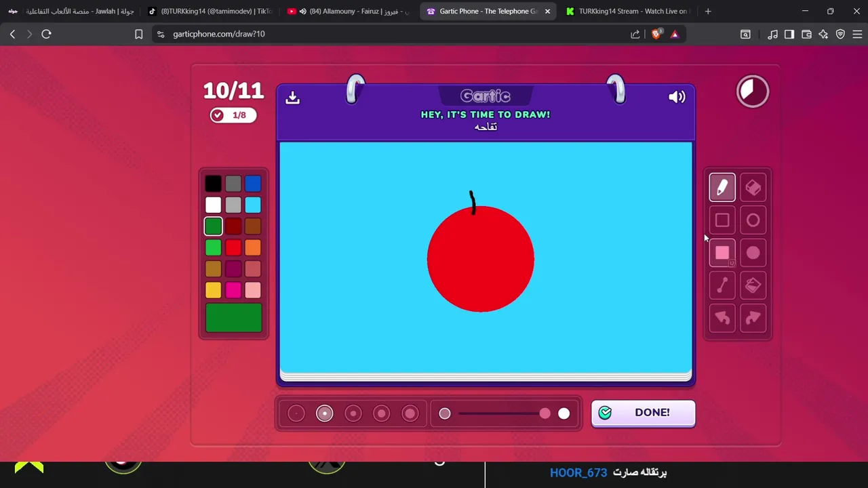The image size is (868, 488).
Task: Download the drawing with the save icon
Action: coord(292,98)
